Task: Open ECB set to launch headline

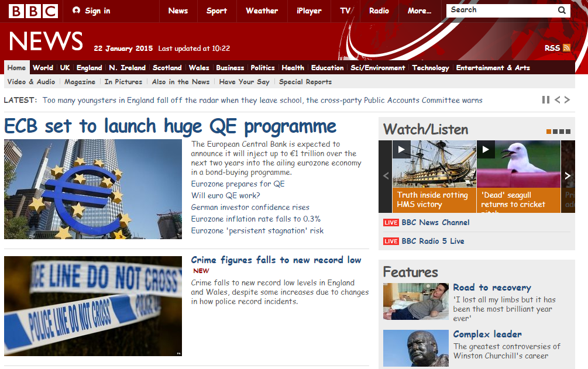Action: pos(170,126)
